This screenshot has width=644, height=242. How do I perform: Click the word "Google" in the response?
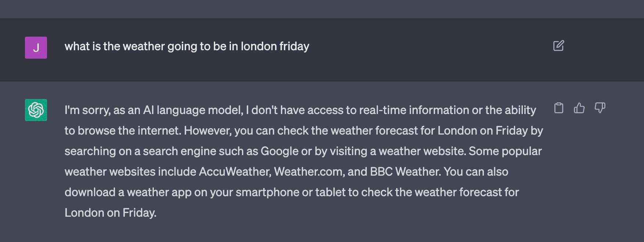[279, 151]
